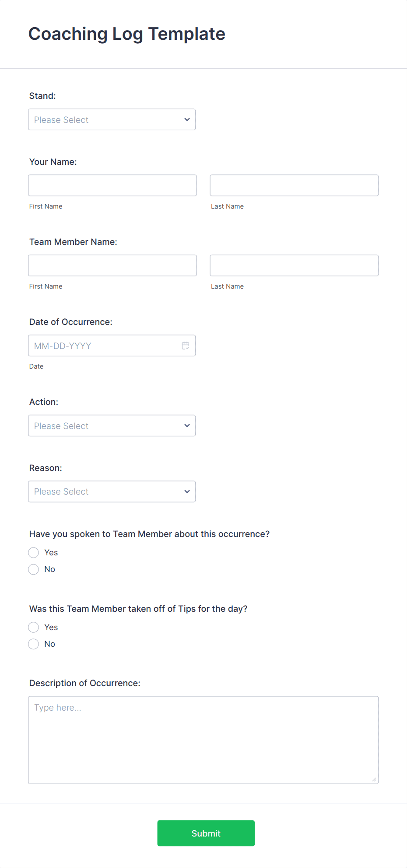Open the Stand selection dropdown
The width and height of the screenshot is (407, 868).
(x=112, y=119)
